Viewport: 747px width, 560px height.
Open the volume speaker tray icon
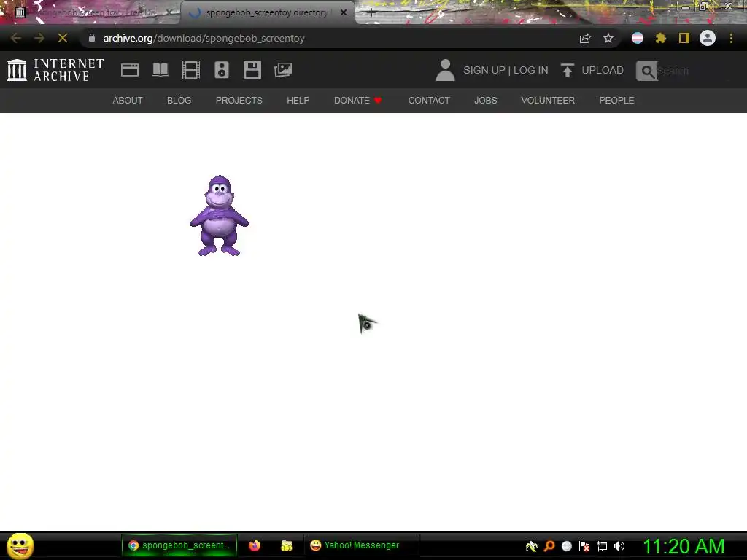pos(619,546)
